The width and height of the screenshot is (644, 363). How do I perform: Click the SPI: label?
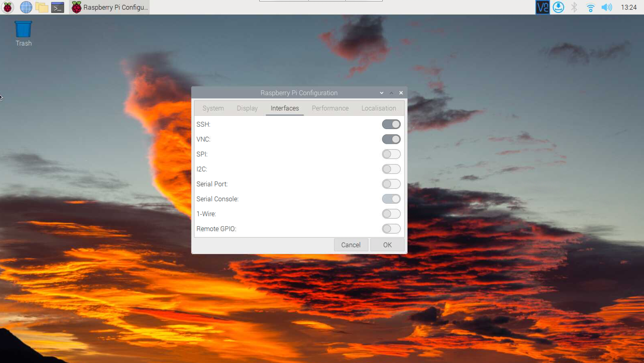point(202,154)
